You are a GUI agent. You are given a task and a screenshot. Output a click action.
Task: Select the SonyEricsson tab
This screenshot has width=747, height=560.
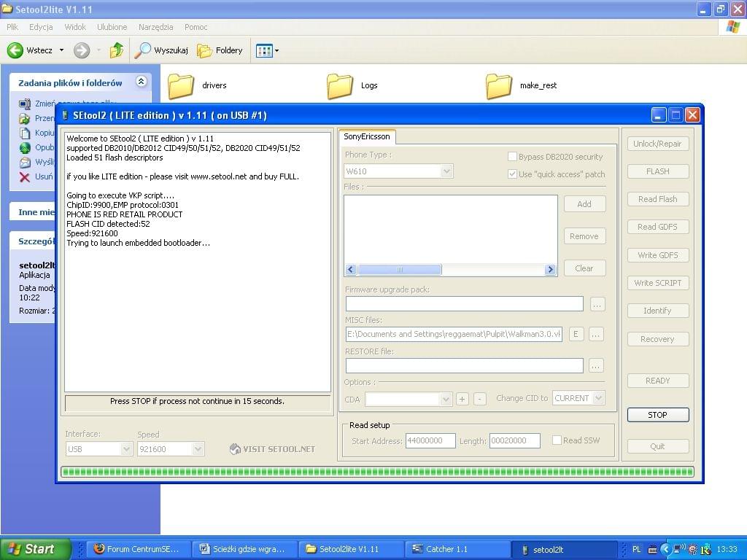pyautogui.click(x=367, y=136)
